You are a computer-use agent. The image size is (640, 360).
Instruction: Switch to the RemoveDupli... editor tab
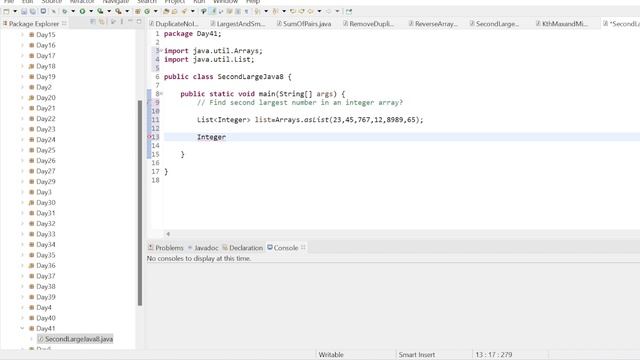click(x=369, y=24)
